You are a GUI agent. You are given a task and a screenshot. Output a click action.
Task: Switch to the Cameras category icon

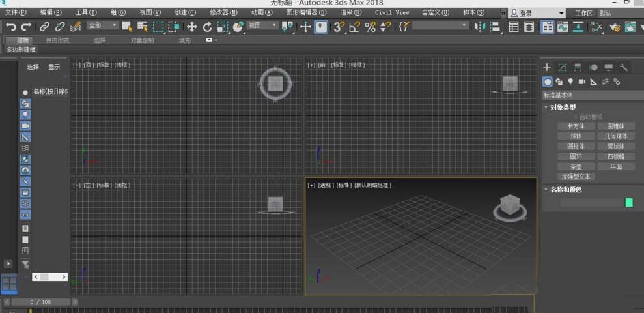581,82
